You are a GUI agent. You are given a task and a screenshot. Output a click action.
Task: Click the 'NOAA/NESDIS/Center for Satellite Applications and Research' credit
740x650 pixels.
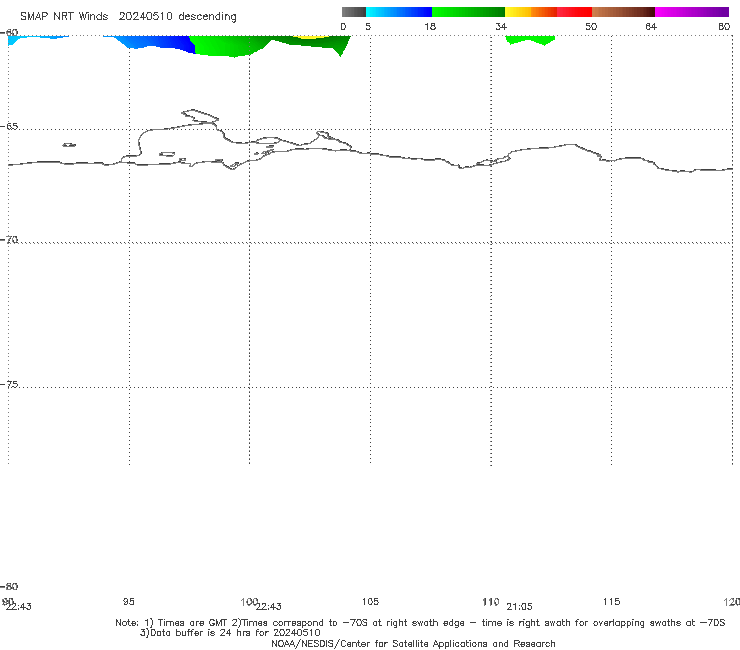(413, 644)
